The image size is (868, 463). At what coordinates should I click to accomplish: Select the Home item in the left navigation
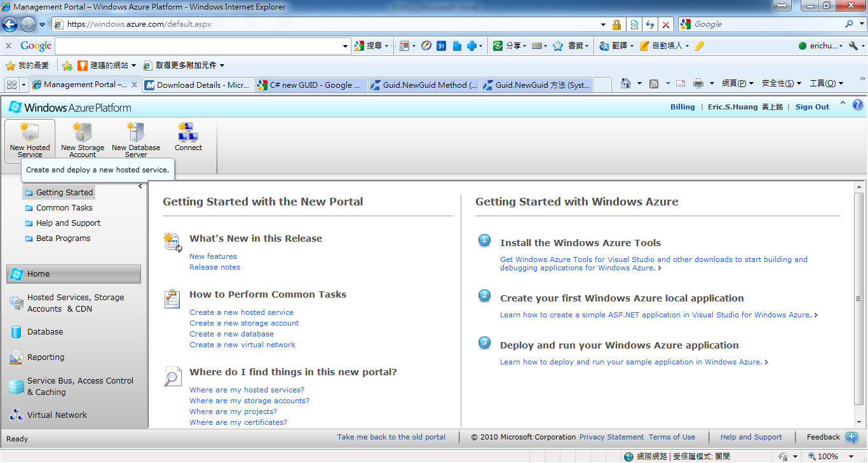tap(74, 274)
